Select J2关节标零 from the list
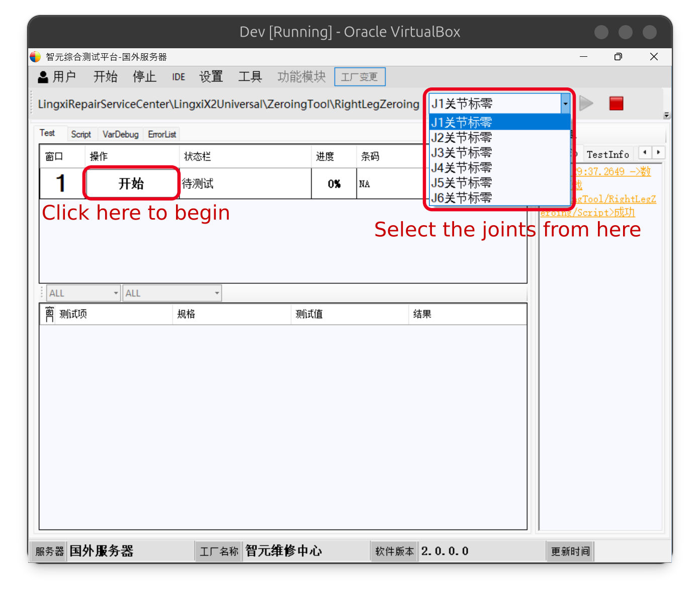This screenshot has width=700, height=603. click(500, 137)
